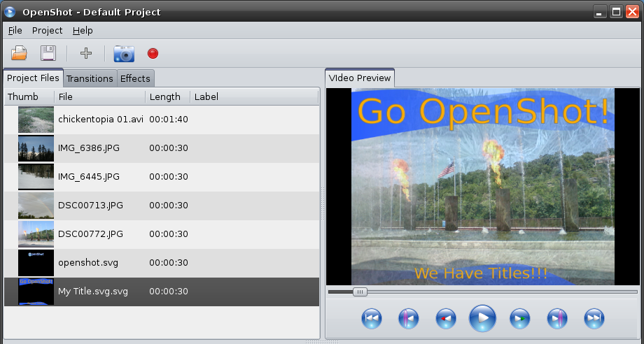
Task: Select the chickentopia 01.avi thumbnail
Action: (x=36, y=120)
